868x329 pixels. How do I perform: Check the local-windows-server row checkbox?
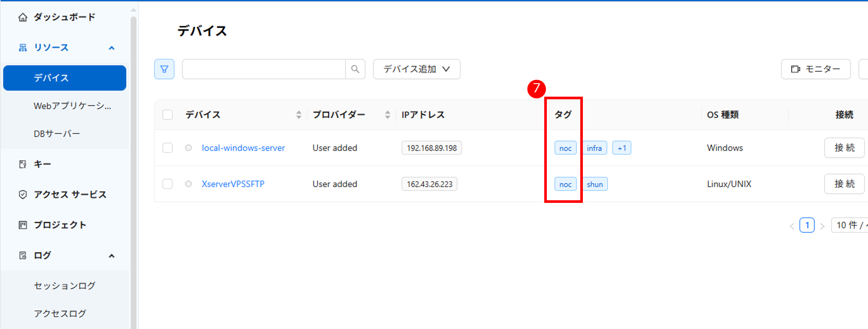pos(168,148)
